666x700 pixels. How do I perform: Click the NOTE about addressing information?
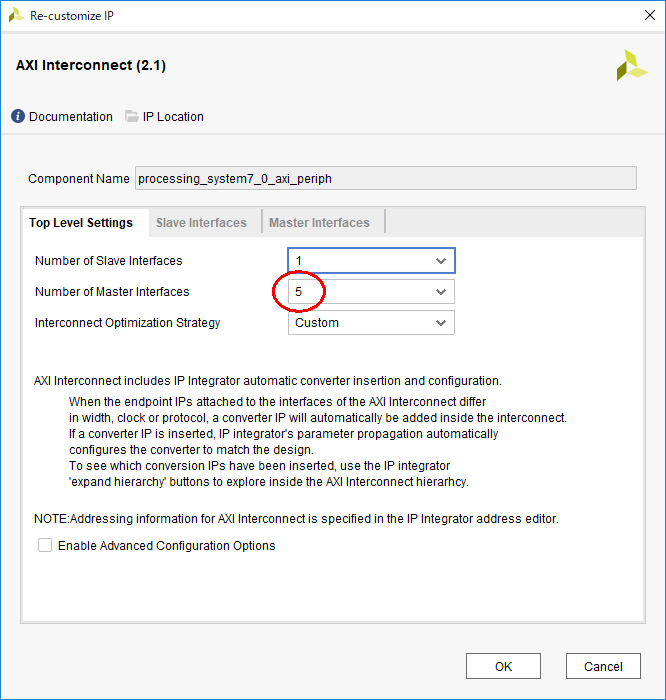coord(296,518)
